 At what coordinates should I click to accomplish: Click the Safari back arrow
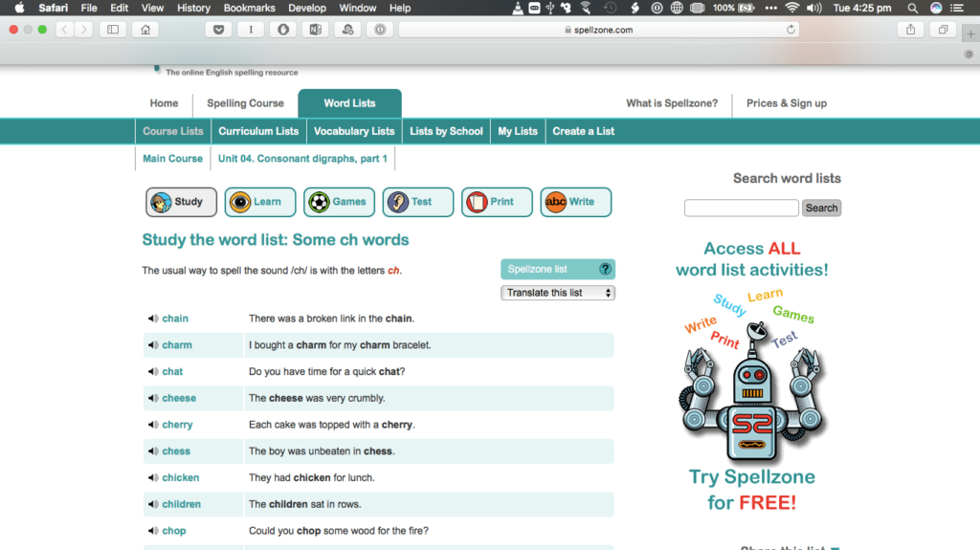(64, 30)
